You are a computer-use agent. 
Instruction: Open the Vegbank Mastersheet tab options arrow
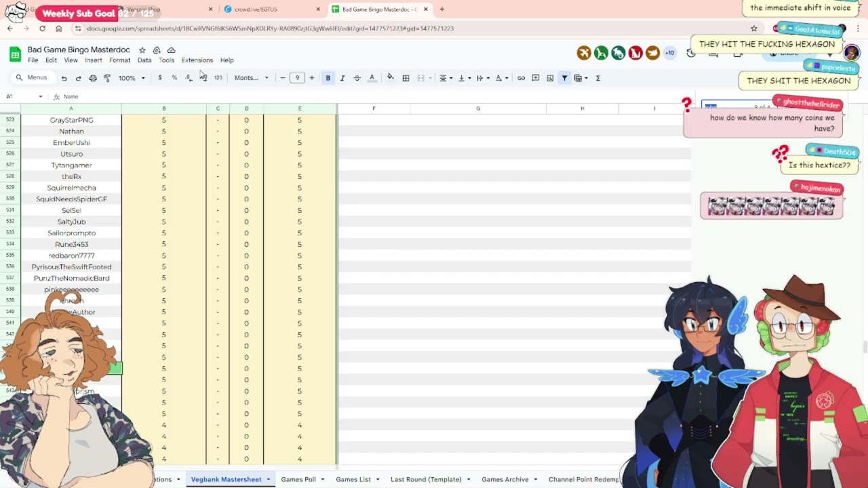(268, 479)
